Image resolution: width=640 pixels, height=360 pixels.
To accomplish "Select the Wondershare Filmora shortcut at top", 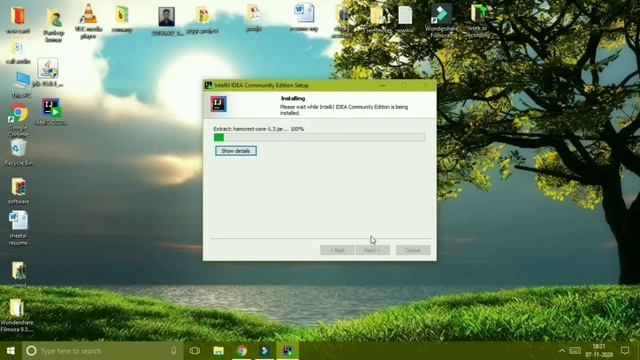I will tap(441, 20).
